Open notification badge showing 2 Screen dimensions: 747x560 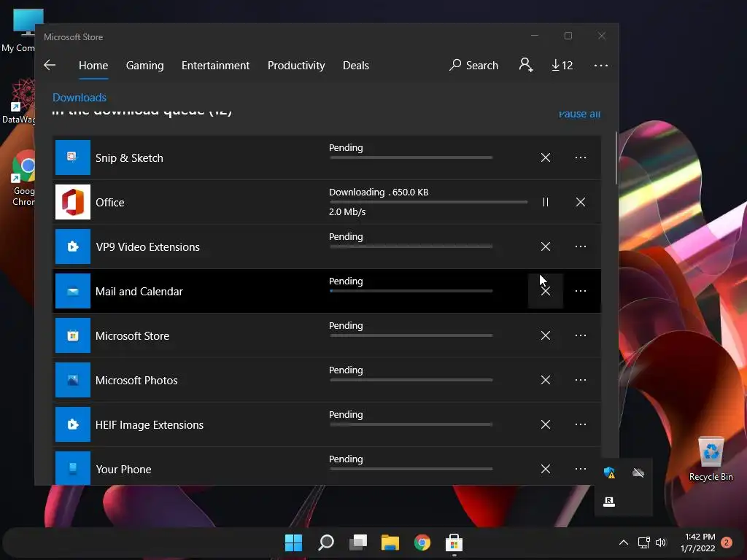(x=727, y=542)
